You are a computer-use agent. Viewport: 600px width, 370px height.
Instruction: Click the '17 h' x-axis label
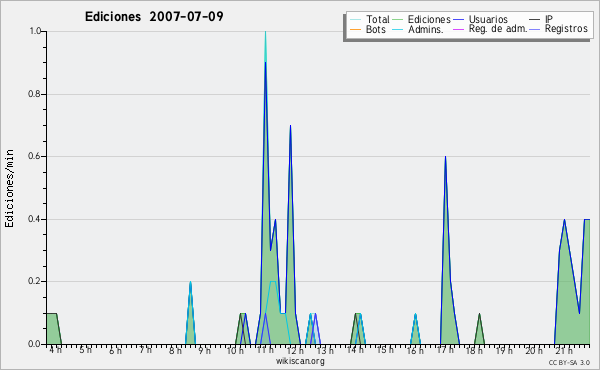pos(445,350)
